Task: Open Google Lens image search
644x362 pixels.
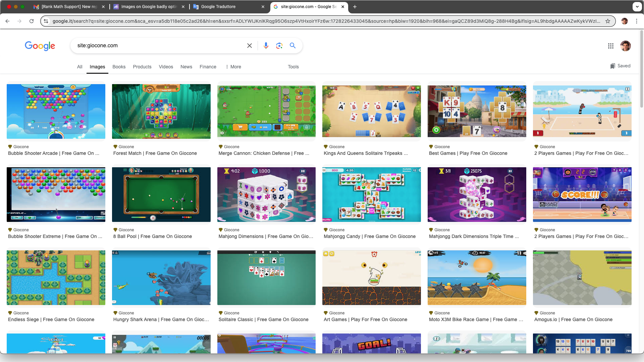Action: 279,46
